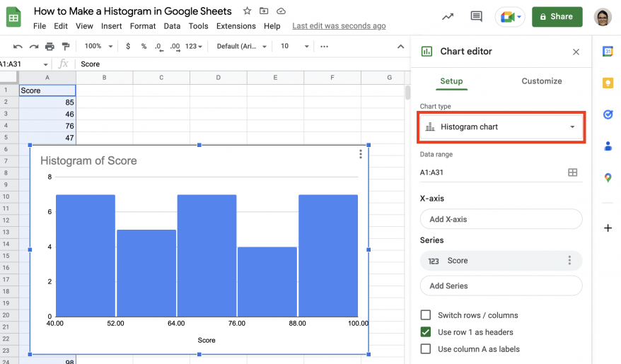This screenshot has width=621, height=364.
Task: Redo the last action
Action: (x=34, y=46)
